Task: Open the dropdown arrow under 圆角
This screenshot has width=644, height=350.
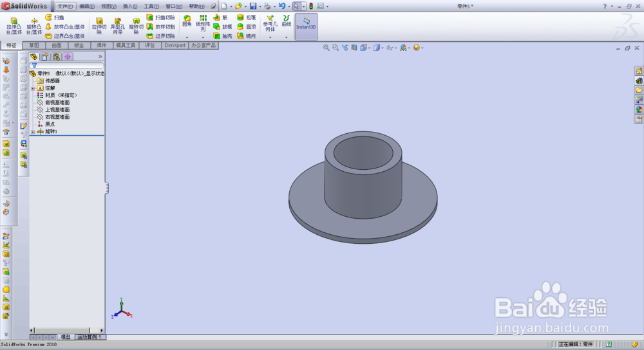Action: 187,37
